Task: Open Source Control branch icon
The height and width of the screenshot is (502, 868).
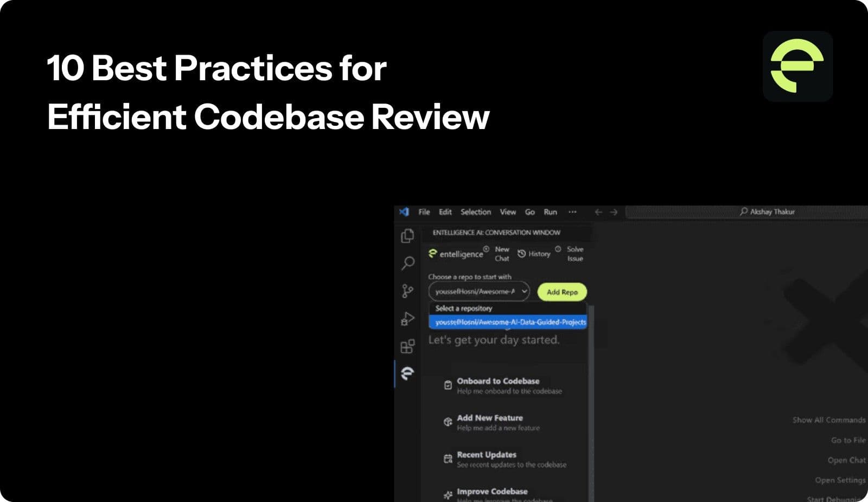Action: (x=407, y=291)
